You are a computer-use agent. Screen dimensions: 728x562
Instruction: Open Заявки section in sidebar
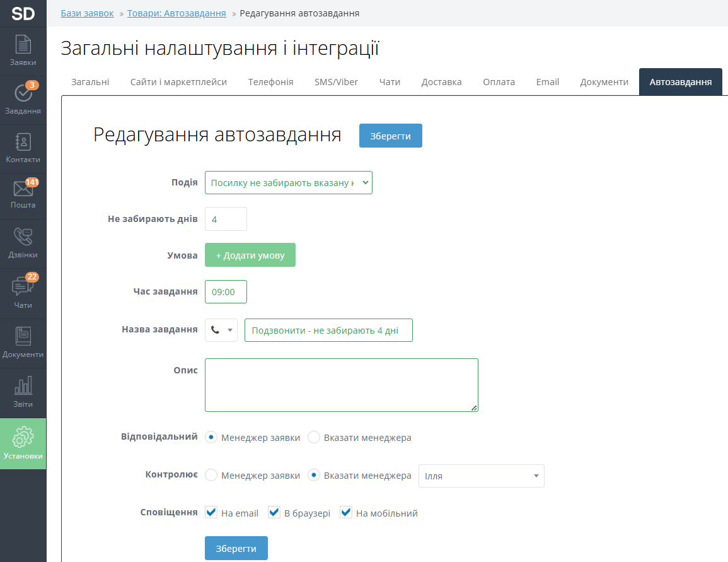23,50
